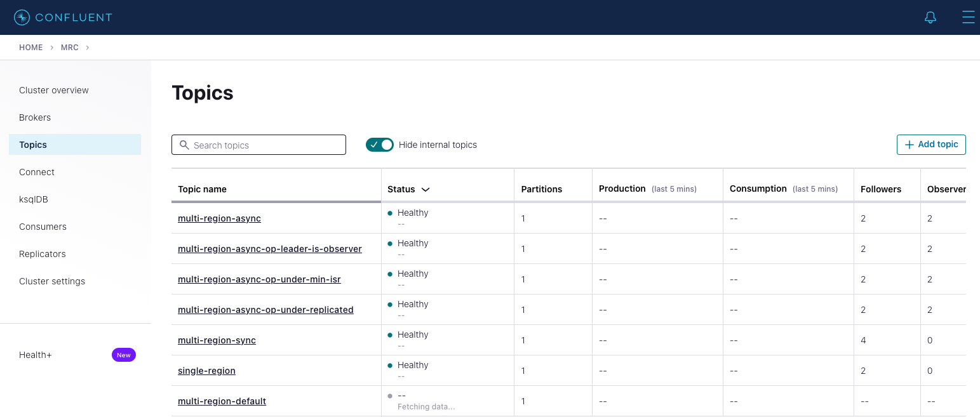Open the notifications bell
This screenshot has height=417, width=980.
tap(930, 18)
